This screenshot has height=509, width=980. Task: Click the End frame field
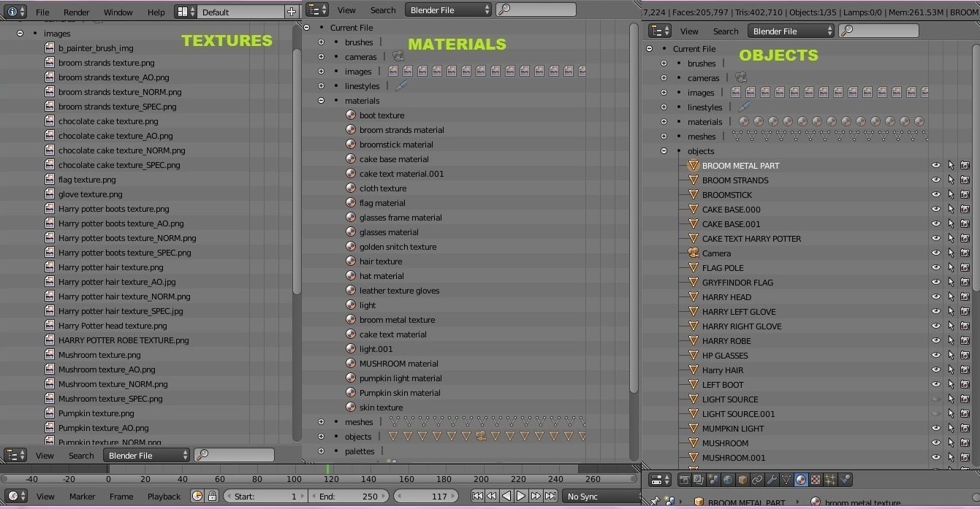[x=349, y=496]
